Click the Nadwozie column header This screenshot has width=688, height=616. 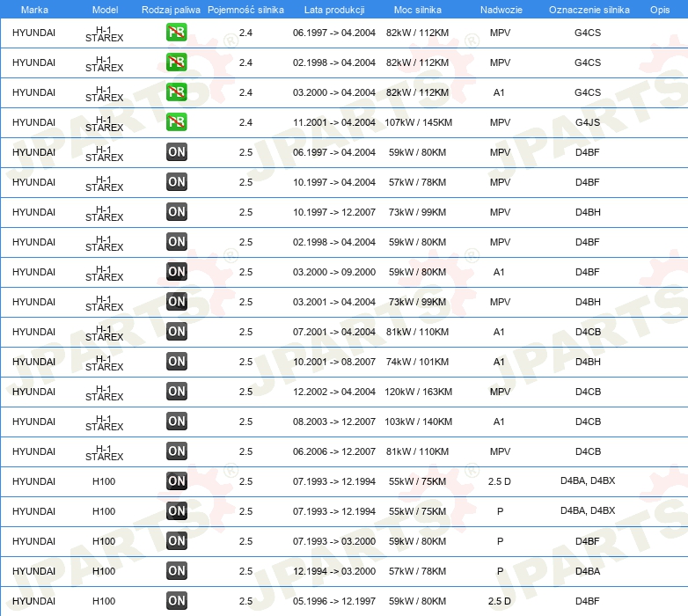tap(501, 10)
